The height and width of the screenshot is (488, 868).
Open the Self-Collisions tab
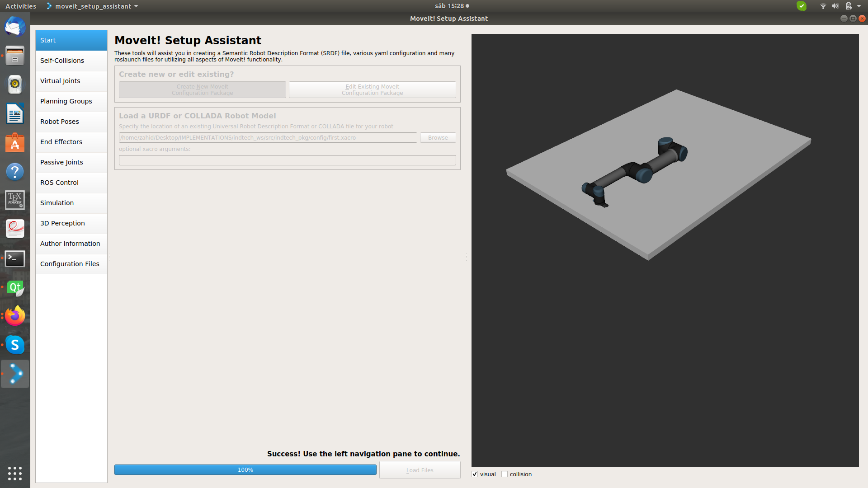[71, 61]
